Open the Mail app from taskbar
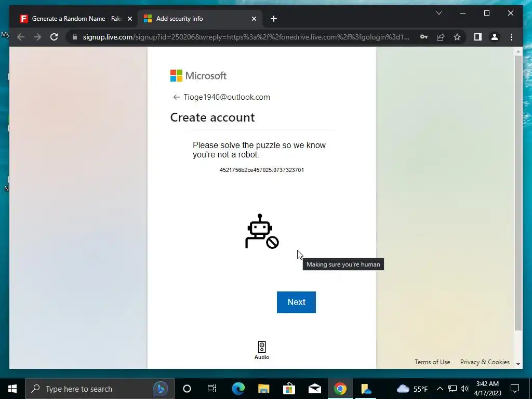This screenshot has width=532, height=399. (x=314, y=389)
